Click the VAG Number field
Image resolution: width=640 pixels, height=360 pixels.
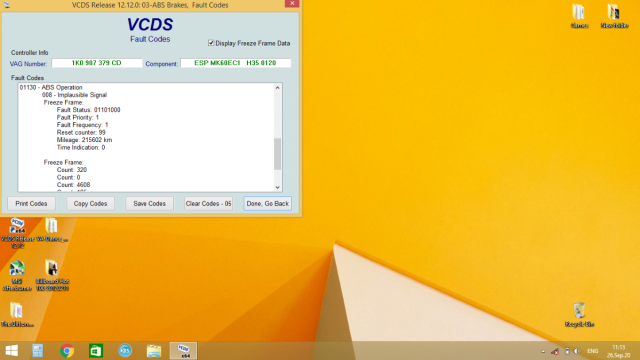point(97,63)
